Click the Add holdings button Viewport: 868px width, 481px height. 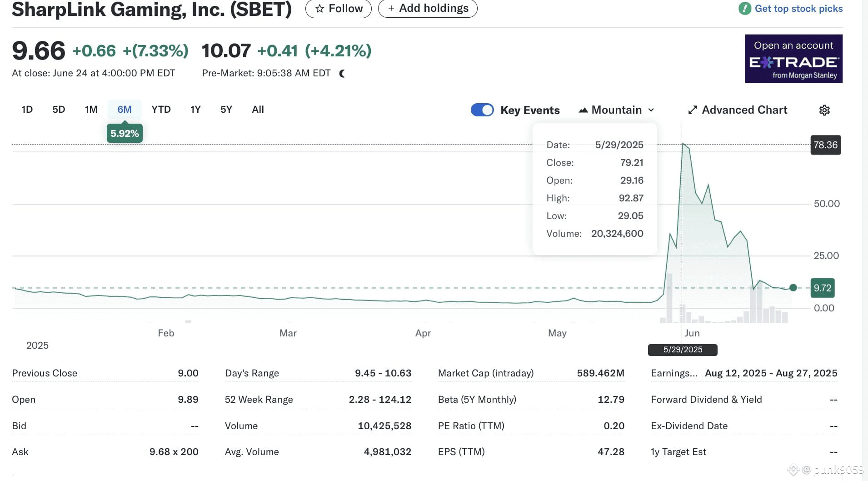coord(428,9)
